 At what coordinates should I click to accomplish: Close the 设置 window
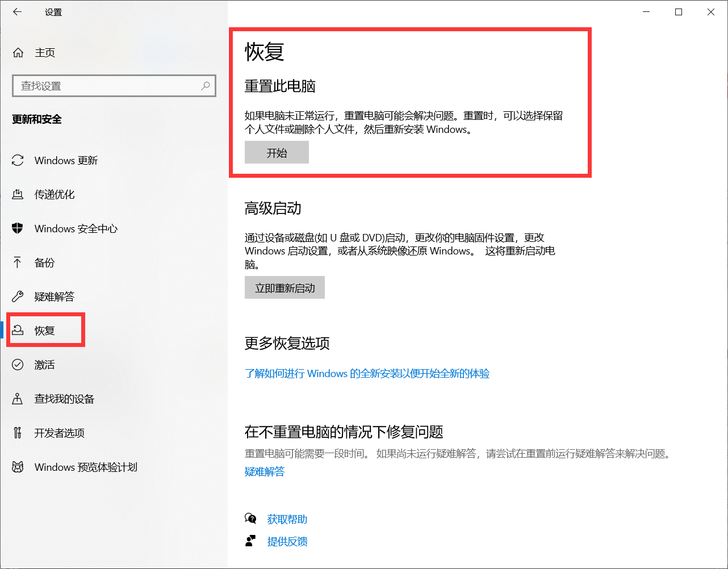(711, 12)
